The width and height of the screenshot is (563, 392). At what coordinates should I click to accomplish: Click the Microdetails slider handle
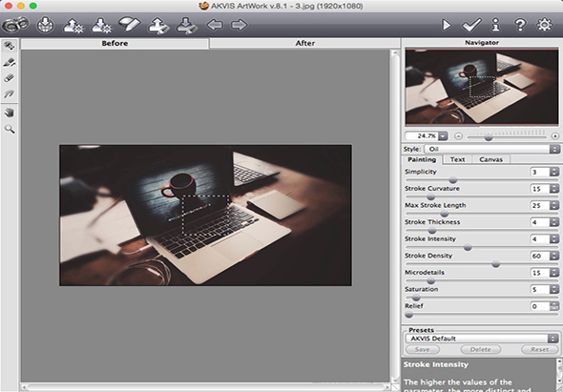(x=431, y=280)
